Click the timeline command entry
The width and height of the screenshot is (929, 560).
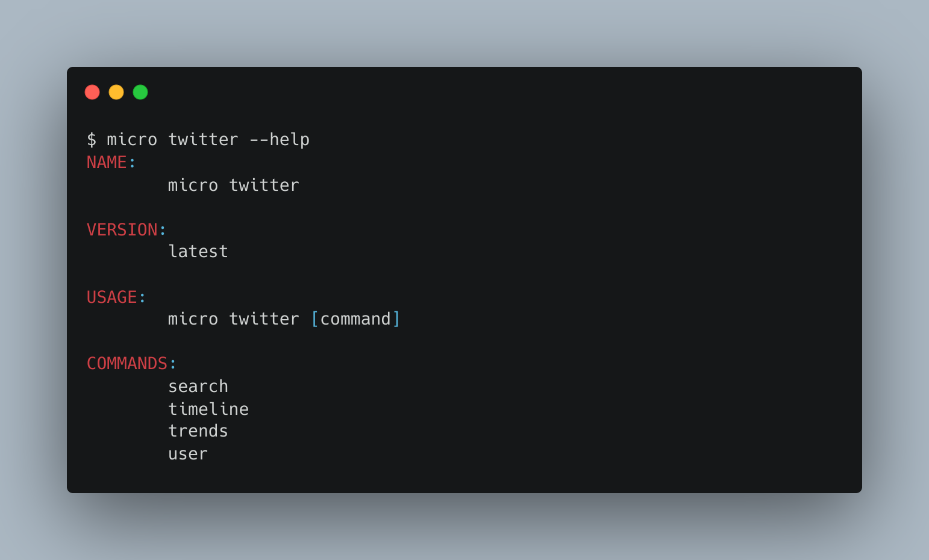tap(208, 409)
